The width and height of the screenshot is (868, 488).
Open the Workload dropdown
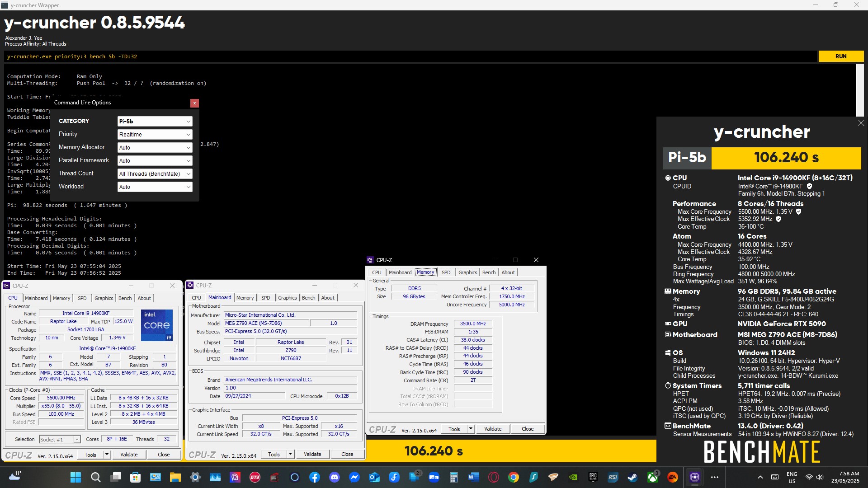point(155,187)
